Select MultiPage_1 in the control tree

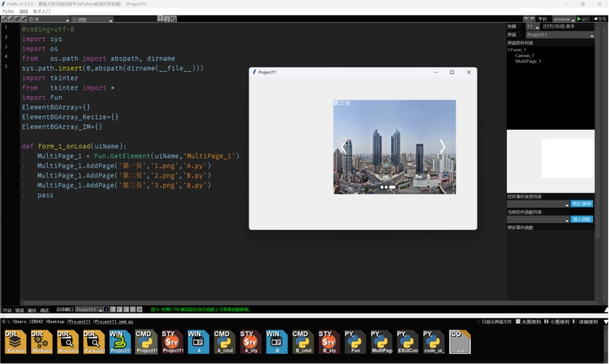528,62
